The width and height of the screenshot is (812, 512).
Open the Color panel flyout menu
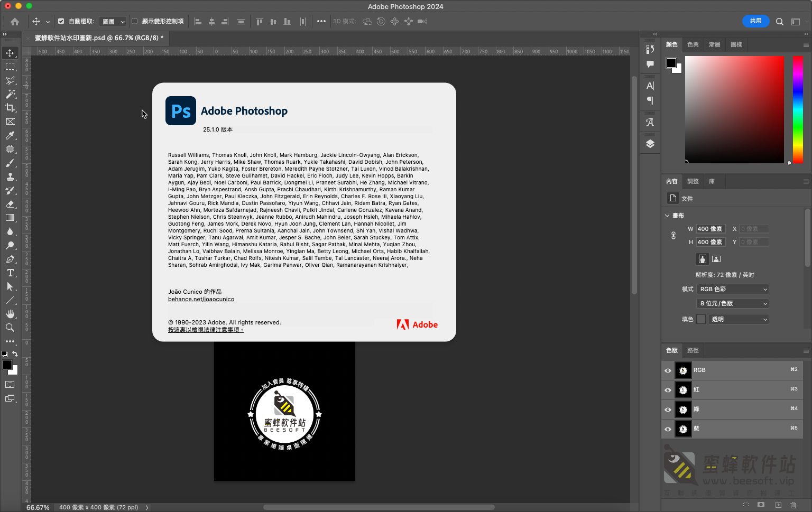click(806, 44)
